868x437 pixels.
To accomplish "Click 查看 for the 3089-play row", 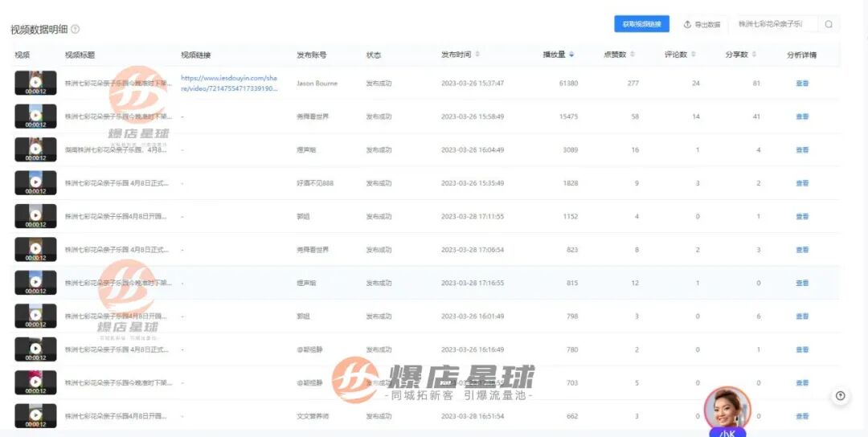I will coord(802,150).
